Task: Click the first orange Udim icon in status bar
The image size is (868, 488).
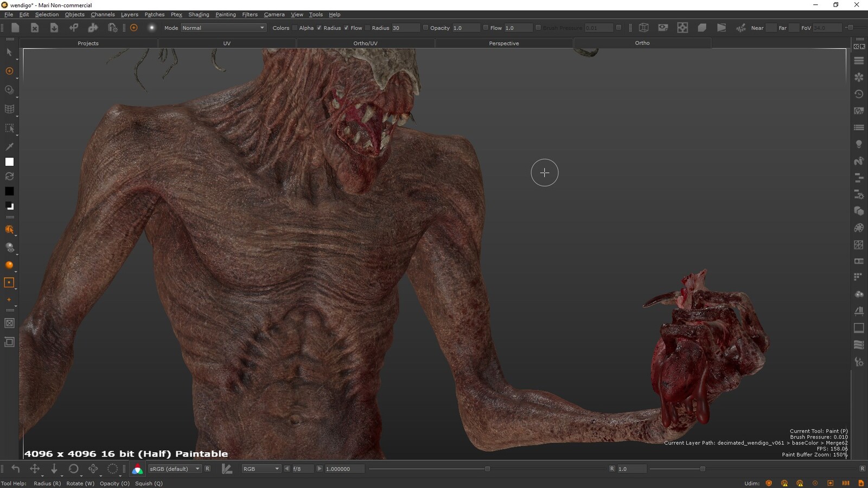Action: pyautogui.click(x=769, y=483)
